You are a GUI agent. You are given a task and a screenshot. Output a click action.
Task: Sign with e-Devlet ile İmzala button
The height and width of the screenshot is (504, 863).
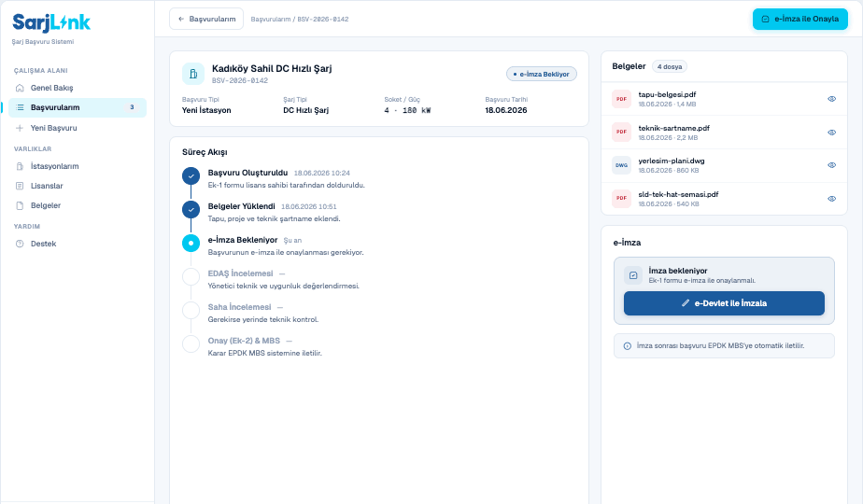(x=724, y=303)
